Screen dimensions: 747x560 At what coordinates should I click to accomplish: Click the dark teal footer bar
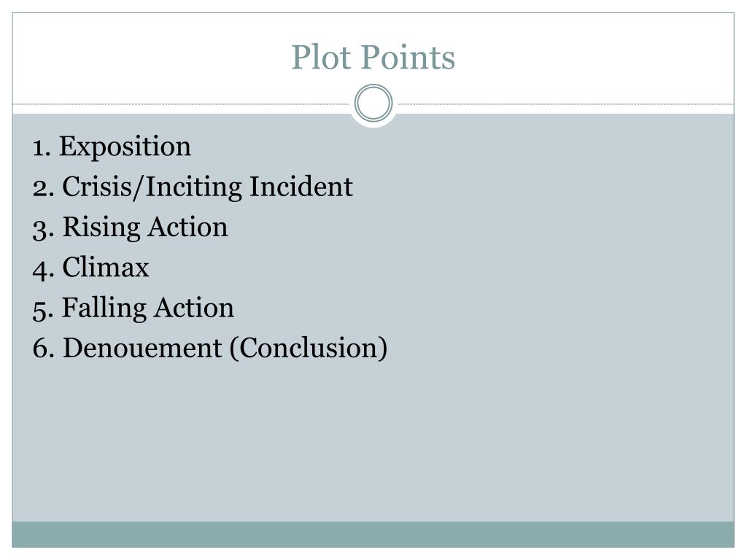tap(373, 534)
